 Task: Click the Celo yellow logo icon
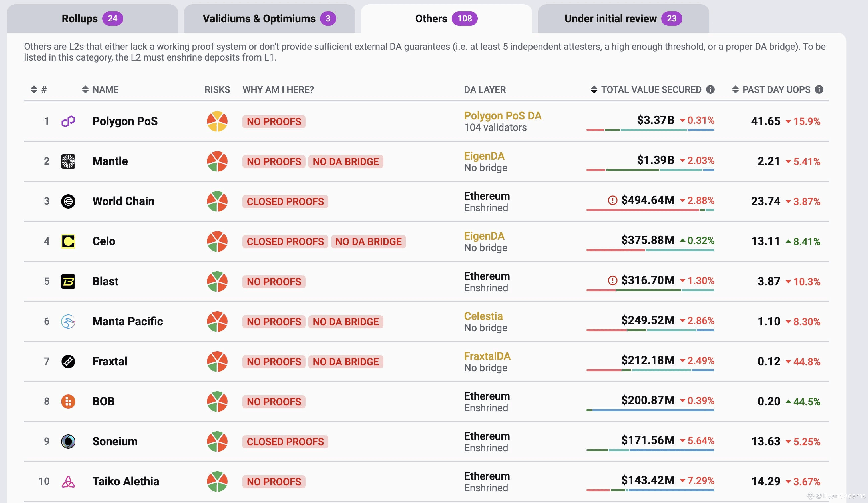pos(68,241)
